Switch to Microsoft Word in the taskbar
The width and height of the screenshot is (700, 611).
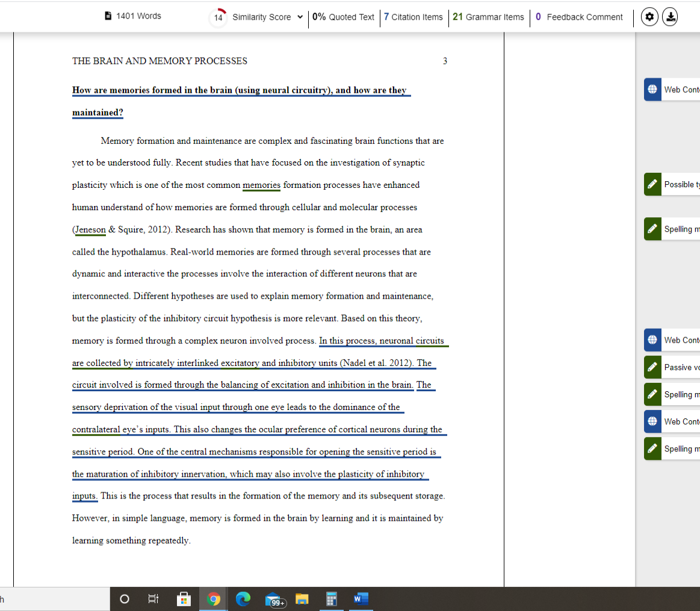[361, 599]
